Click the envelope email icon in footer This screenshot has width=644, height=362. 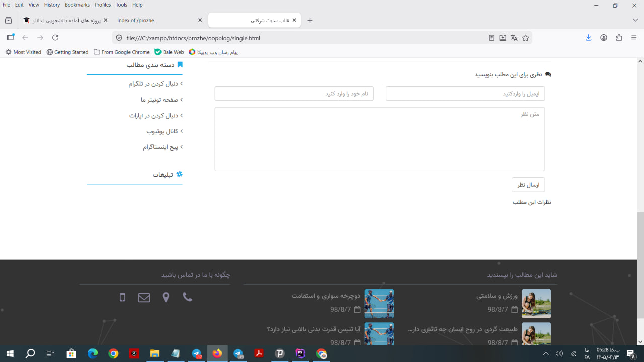coord(144,298)
